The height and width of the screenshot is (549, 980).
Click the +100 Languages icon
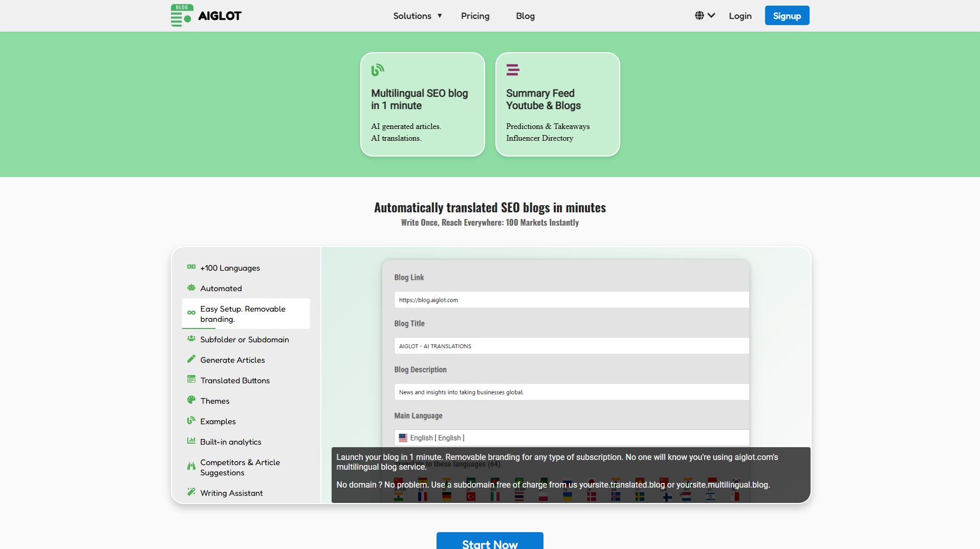pos(191,267)
